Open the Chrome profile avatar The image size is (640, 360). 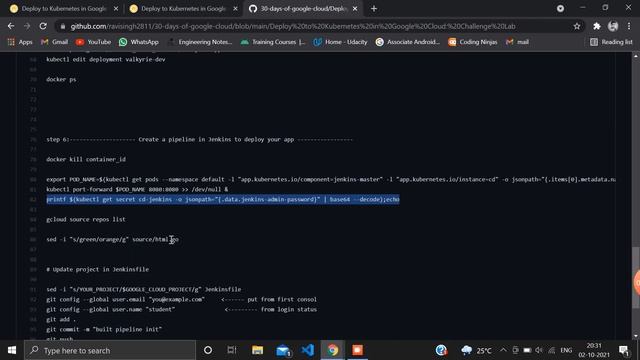[x=613, y=26]
